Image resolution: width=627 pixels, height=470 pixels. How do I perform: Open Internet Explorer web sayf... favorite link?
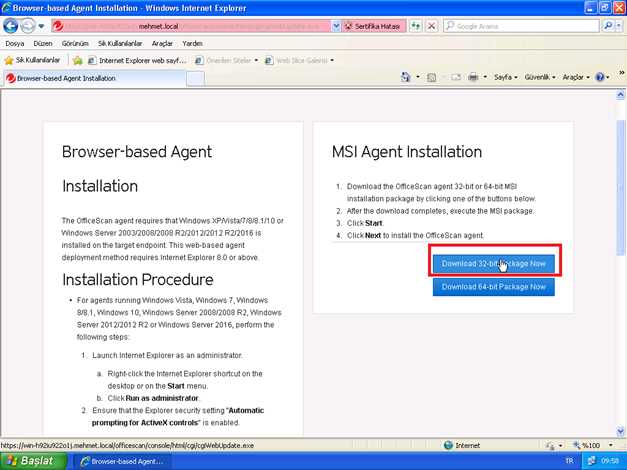click(137, 60)
